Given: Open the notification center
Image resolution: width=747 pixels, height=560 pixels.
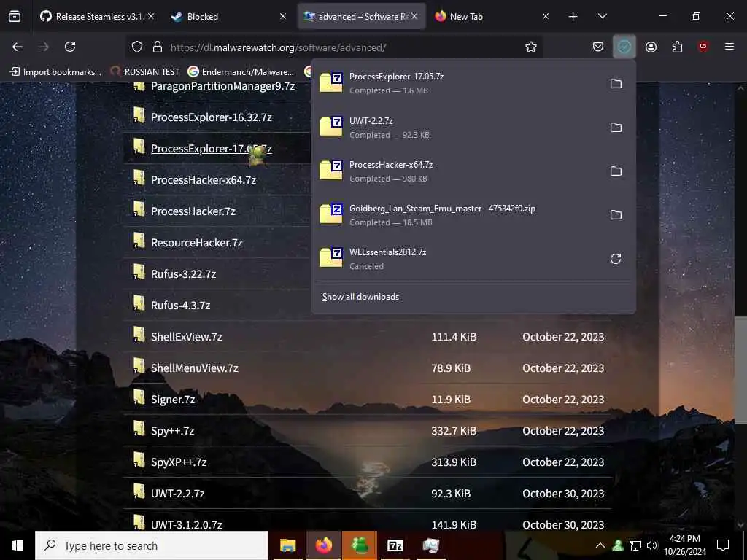Looking at the screenshot, I should [x=723, y=545].
